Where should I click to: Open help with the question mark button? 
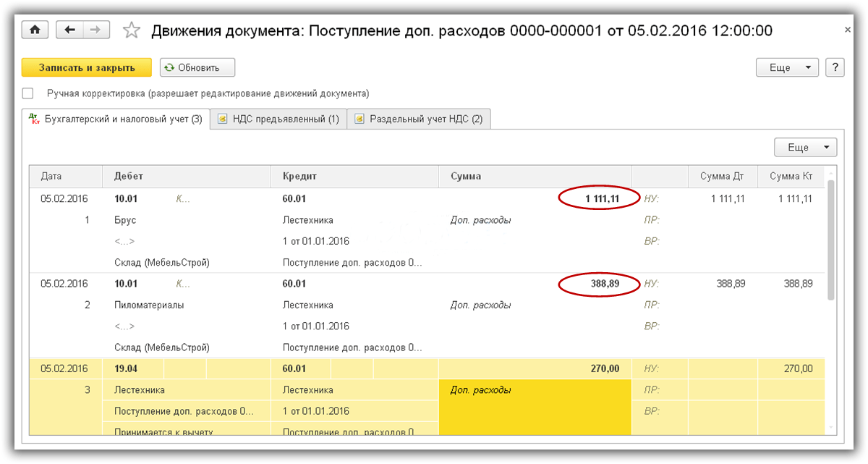pyautogui.click(x=835, y=67)
